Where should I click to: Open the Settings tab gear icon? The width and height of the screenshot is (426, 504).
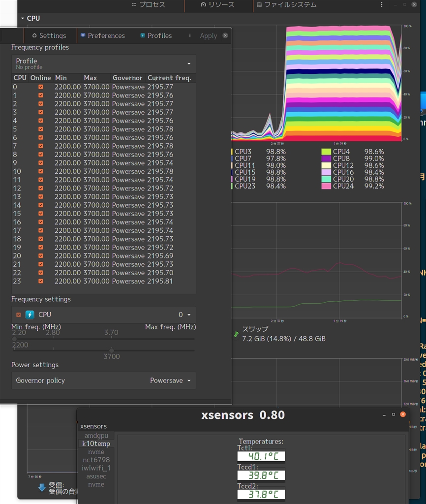pos(34,36)
